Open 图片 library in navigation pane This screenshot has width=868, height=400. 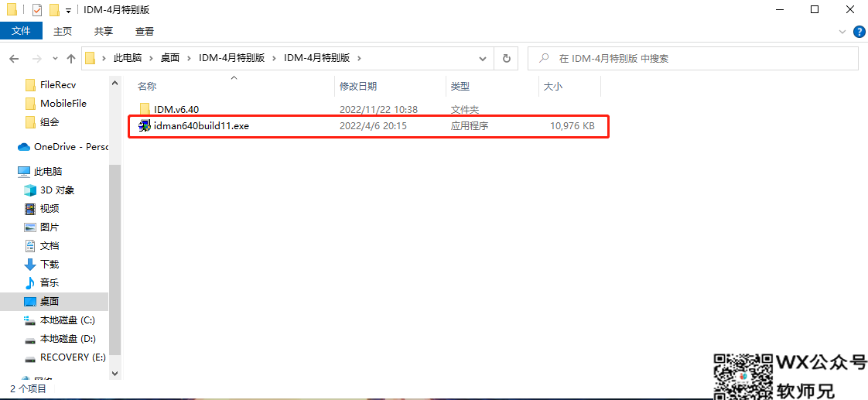pos(50,227)
